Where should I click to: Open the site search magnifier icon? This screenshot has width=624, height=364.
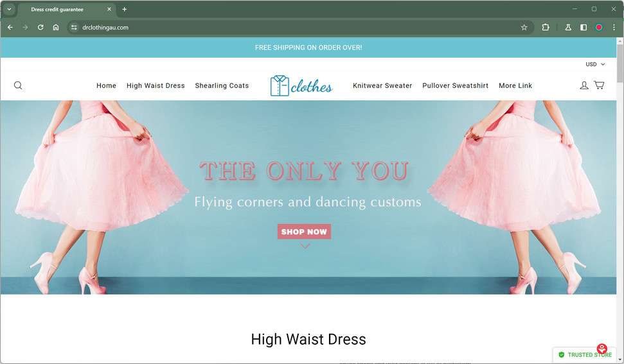point(18,85)
